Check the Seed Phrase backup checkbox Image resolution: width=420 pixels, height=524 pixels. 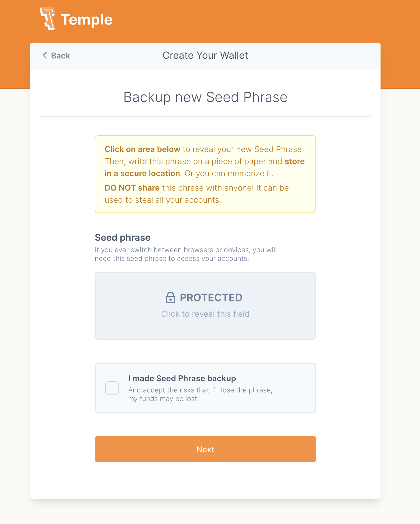point(112,388)
